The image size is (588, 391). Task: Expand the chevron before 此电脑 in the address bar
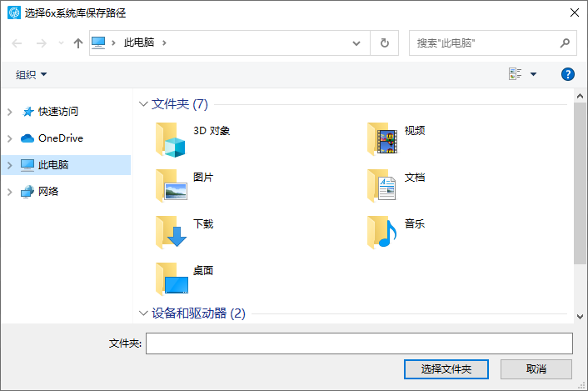113,43
